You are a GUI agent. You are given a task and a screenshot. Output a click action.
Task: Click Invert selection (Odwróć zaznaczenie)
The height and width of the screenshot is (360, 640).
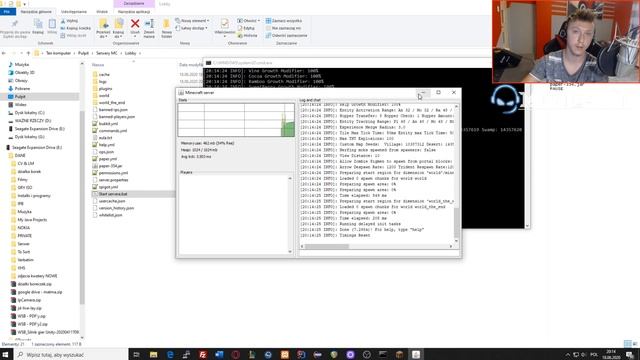pyautogui.click(x=287, y=36)
